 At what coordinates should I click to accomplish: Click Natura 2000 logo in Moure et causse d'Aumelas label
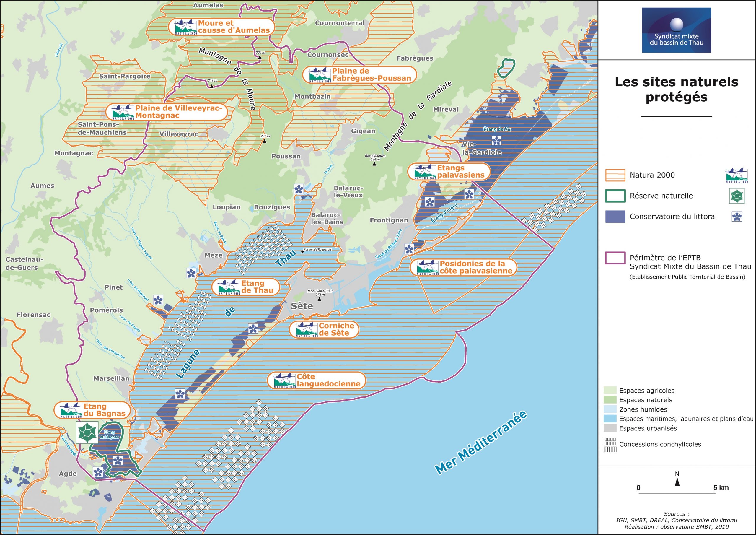click(186, 27)
